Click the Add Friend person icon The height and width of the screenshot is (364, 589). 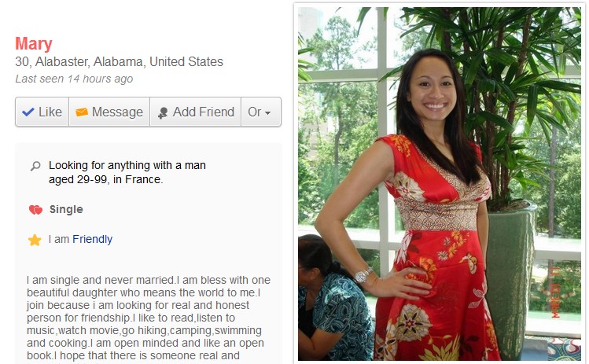tap(163, 112)
